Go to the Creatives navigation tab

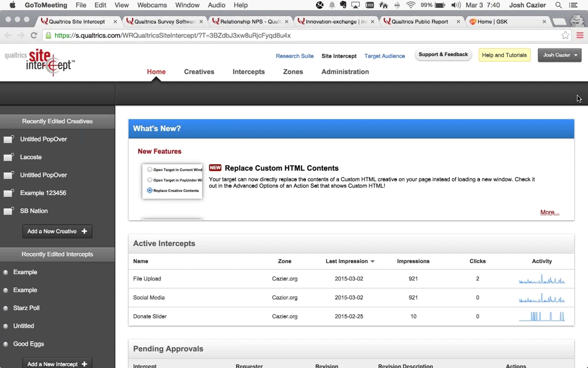[199, 72]
